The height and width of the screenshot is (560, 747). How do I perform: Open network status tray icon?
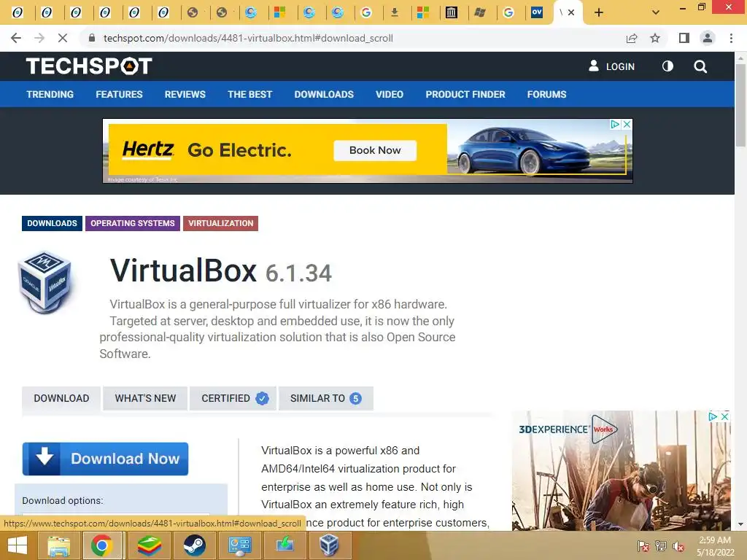(661, 545)
